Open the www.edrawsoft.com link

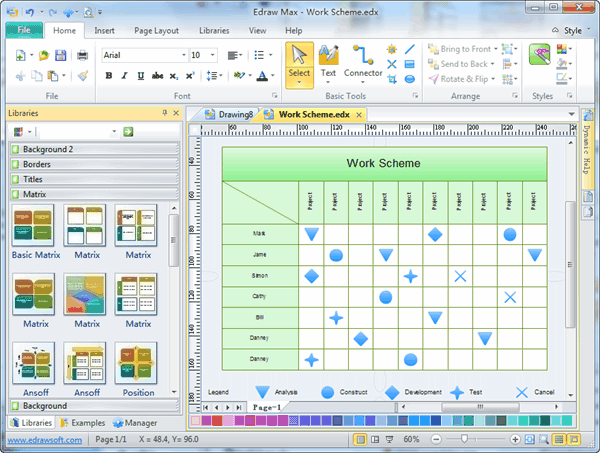(44, 440)
